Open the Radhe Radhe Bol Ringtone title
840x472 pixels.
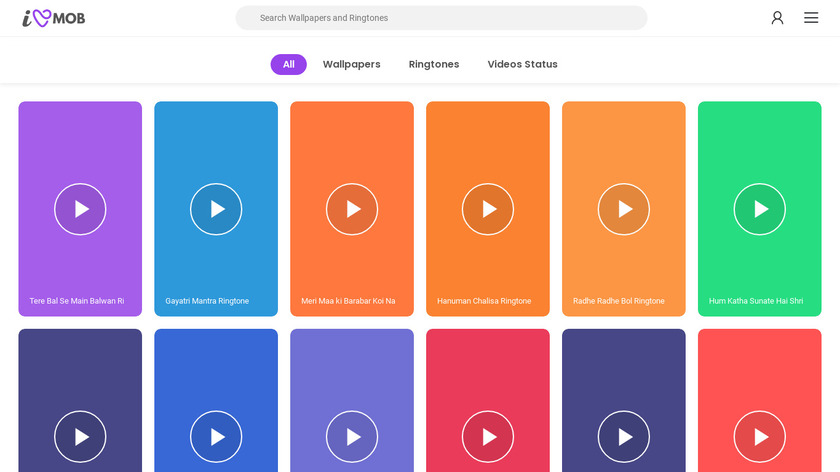619,301
